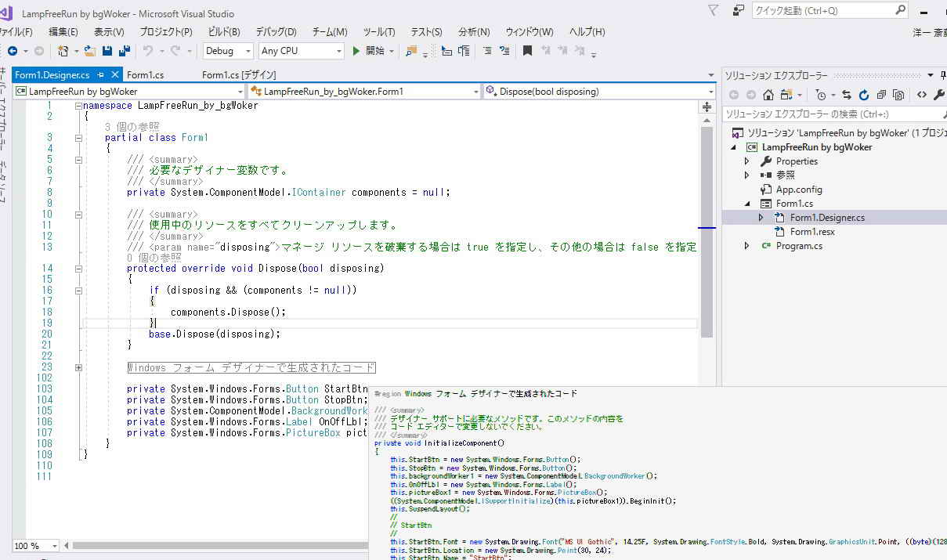The width and height of the screenshot is (947, 560).
Task: Click the Solution Explorer Home icon
Action: point(768,95)
